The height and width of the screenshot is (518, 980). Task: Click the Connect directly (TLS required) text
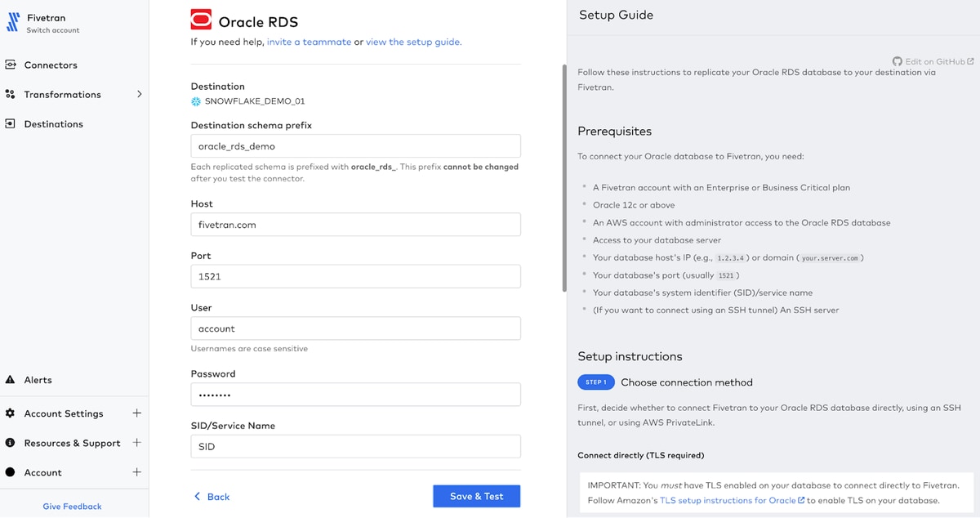tap(641, 455)
